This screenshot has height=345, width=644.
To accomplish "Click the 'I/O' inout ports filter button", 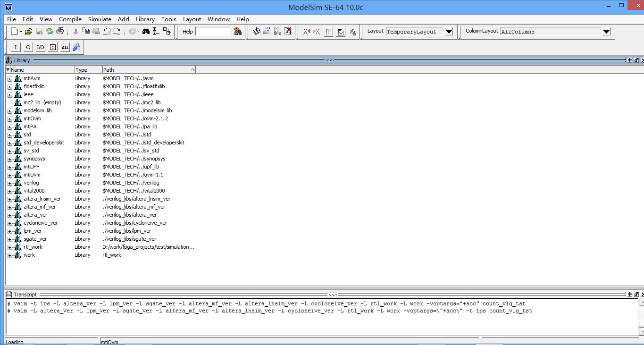I will tap(40, 47).
